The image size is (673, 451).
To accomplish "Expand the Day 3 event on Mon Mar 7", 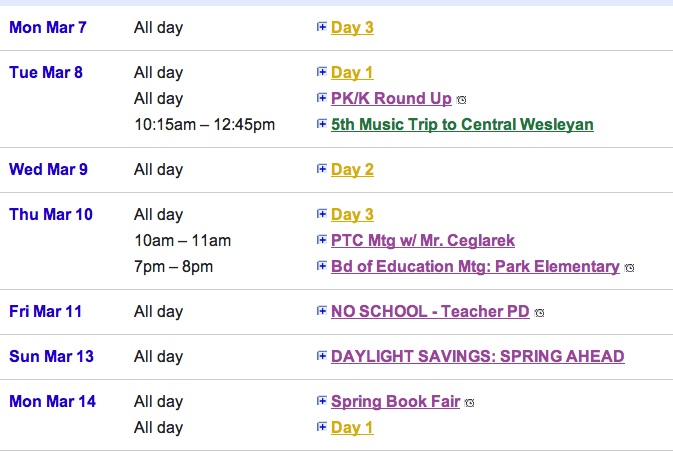I will click(321, 27).
